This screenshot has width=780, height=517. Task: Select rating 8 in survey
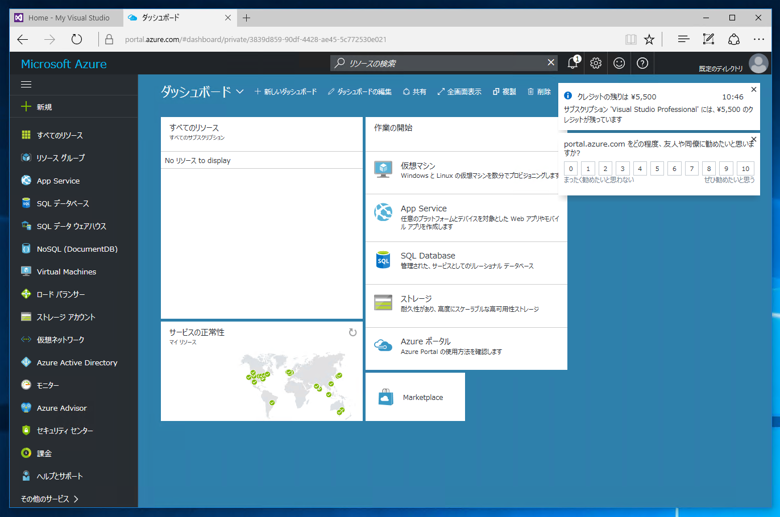point(709,169)
